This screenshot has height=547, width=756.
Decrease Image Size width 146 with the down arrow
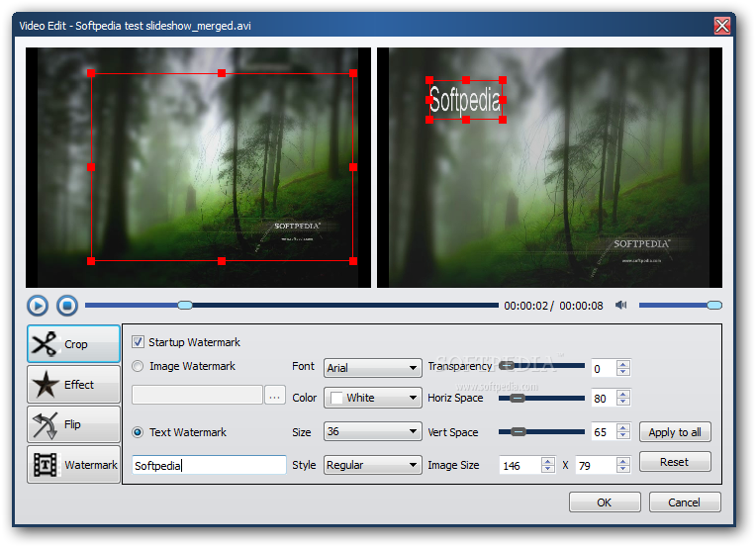point(548,469)
